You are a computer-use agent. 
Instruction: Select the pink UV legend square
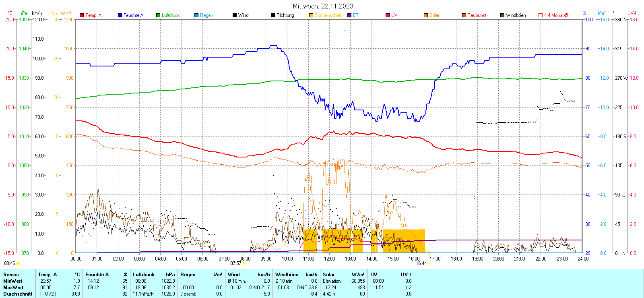388,15
